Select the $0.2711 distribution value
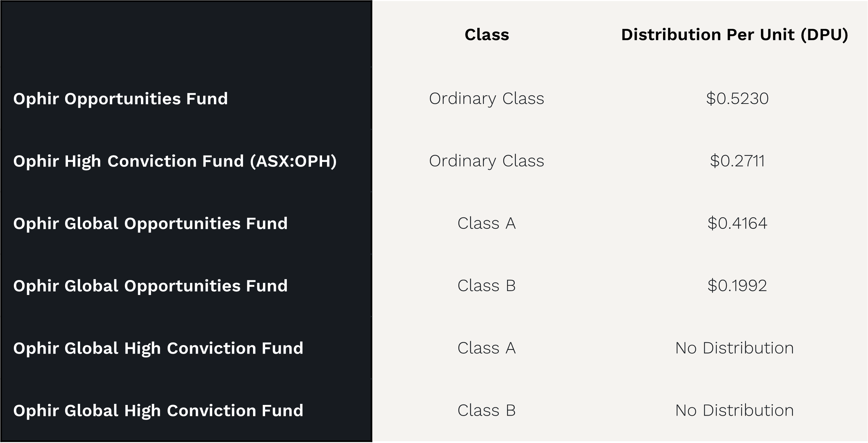Image resolution: width=868 pixels, height=443 pixels. (737, 161)
